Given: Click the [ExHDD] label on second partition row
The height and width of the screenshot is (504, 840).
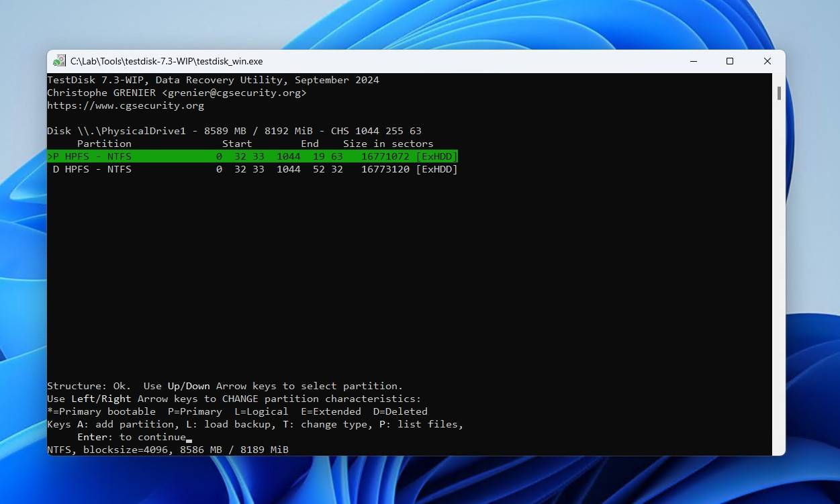Looking at the screenshot, I should [x=436, y=169].
